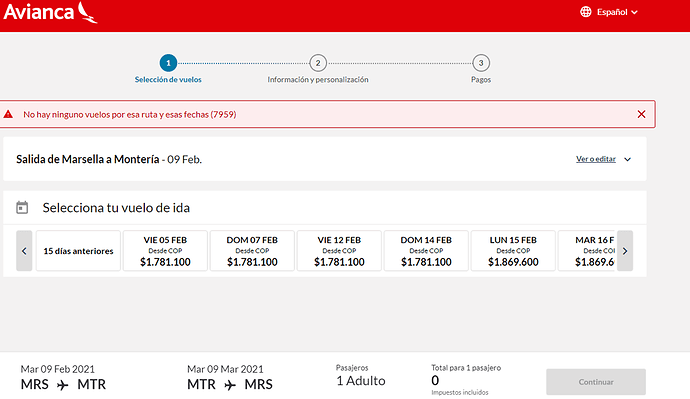Select the DOM 14 FEB date card
The image size is (690, 399).
[426, 251]
